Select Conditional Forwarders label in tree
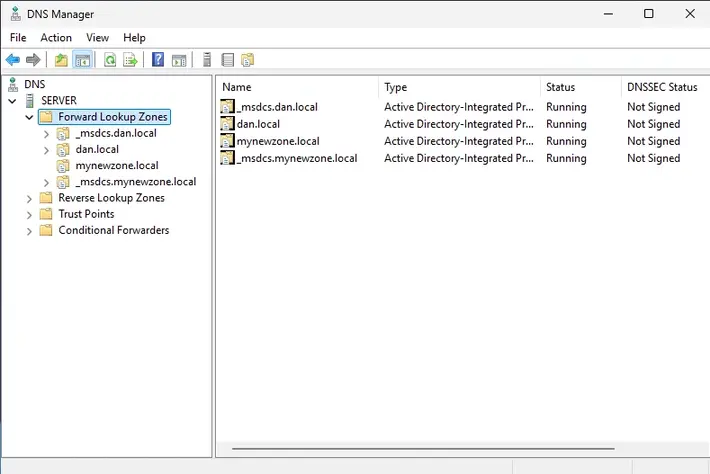The image size is (710, 474). 114,230
